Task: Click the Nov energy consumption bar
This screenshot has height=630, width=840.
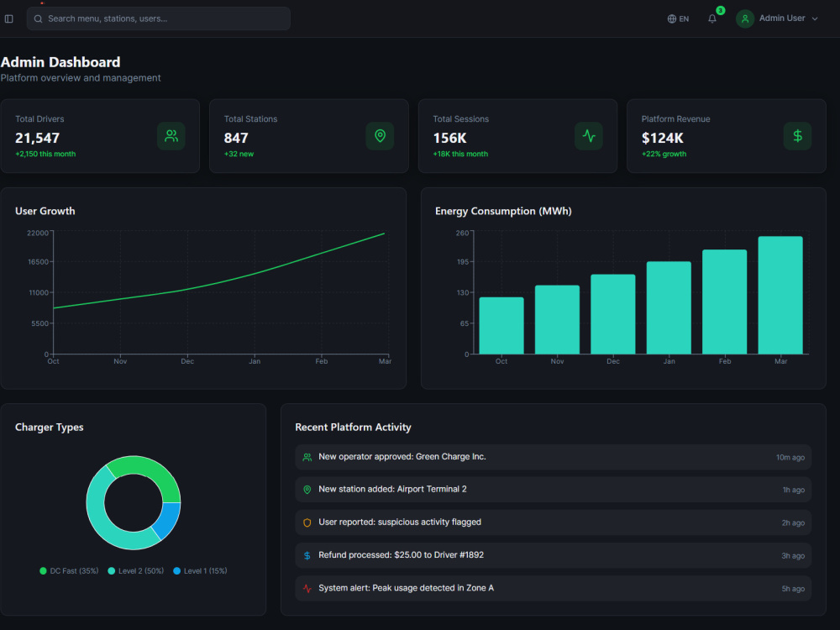Action: point(557,320)
